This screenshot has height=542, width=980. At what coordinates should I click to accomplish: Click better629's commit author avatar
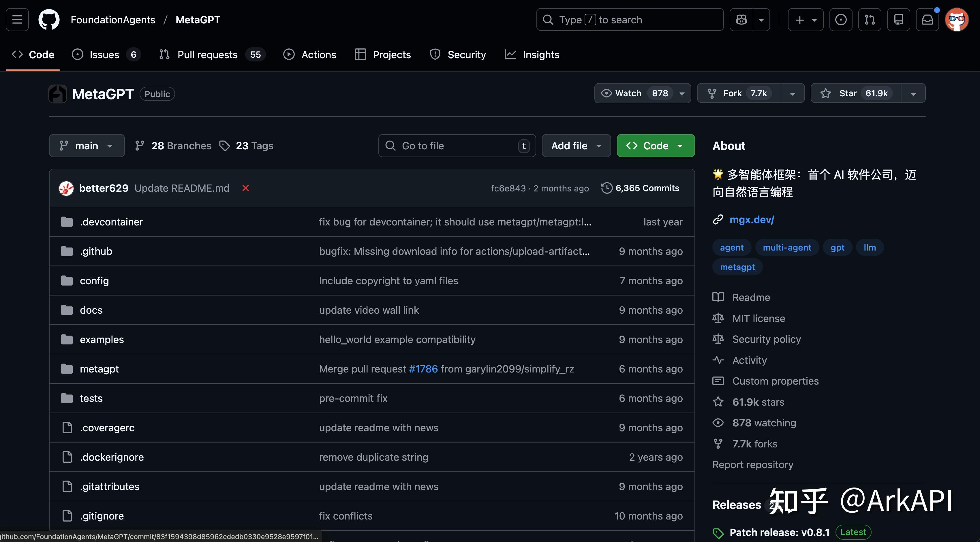pos(66,188)
